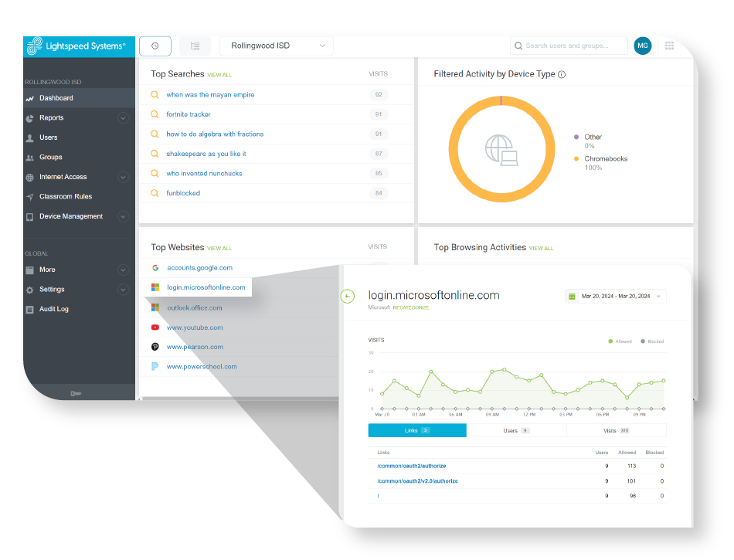Open the clock history button in top bar

[155, 46]
